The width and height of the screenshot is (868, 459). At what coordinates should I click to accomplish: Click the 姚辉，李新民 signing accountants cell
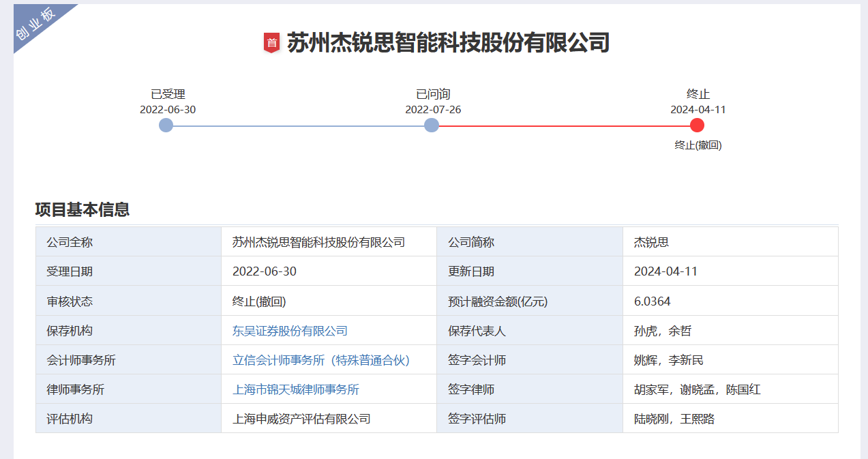(668, 360)
